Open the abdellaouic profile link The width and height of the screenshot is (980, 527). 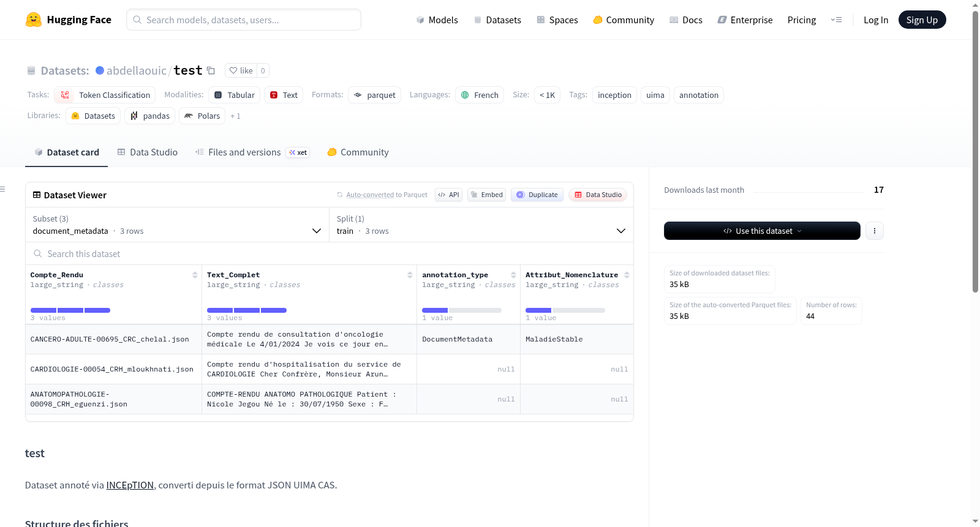(136, 70)
